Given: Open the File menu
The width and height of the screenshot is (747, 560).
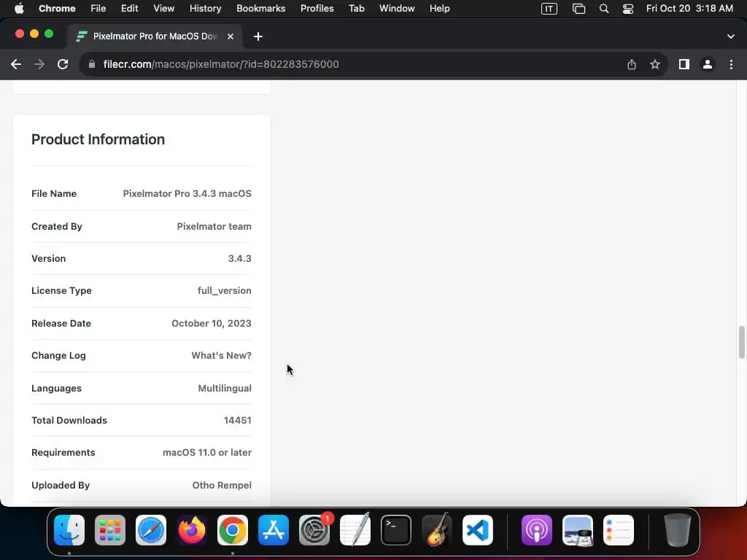Looking at the screenshot, I should pos(98,9).
